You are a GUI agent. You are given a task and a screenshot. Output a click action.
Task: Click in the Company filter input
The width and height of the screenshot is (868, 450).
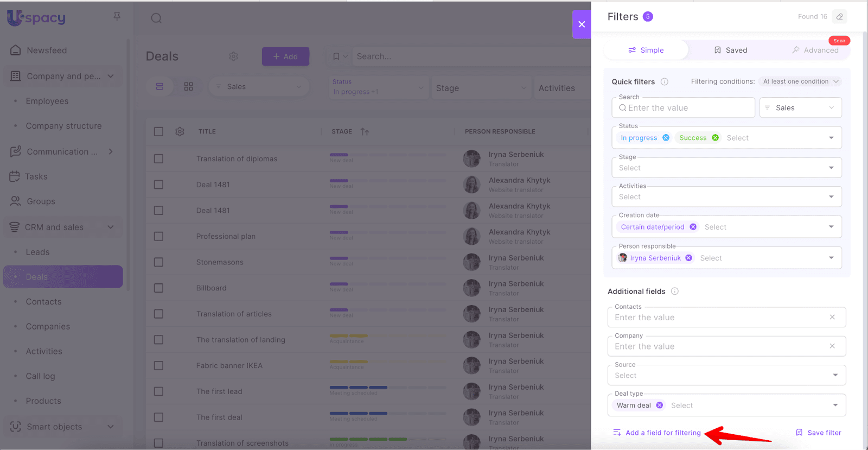click(719, 346)
